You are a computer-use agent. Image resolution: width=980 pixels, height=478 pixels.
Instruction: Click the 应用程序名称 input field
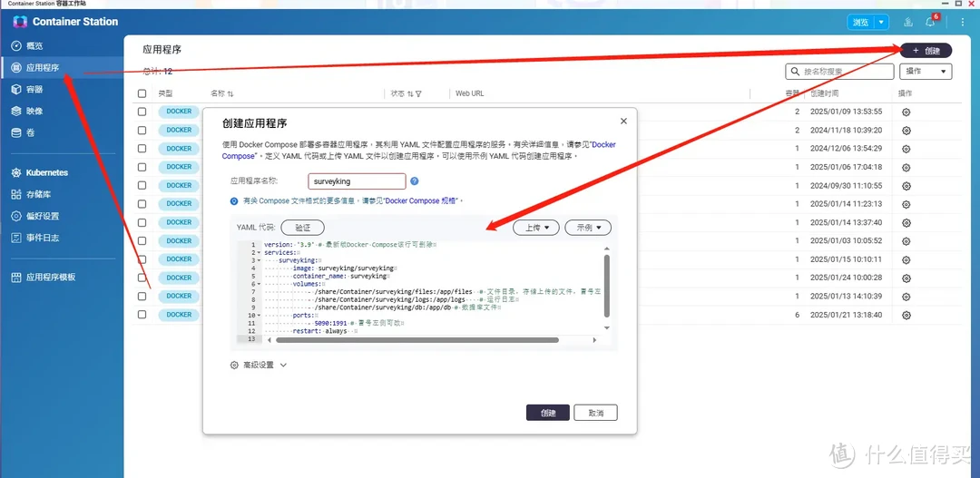click(x=357, y=181)
